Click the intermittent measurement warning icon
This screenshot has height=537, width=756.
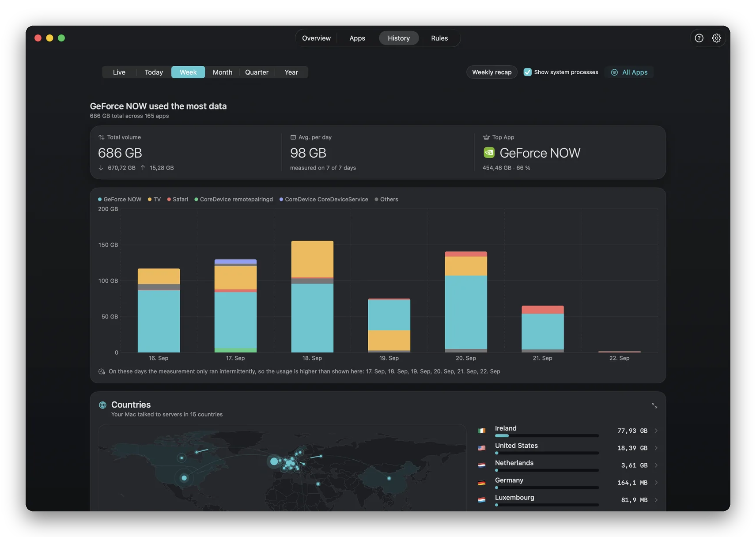pos(102,371)
